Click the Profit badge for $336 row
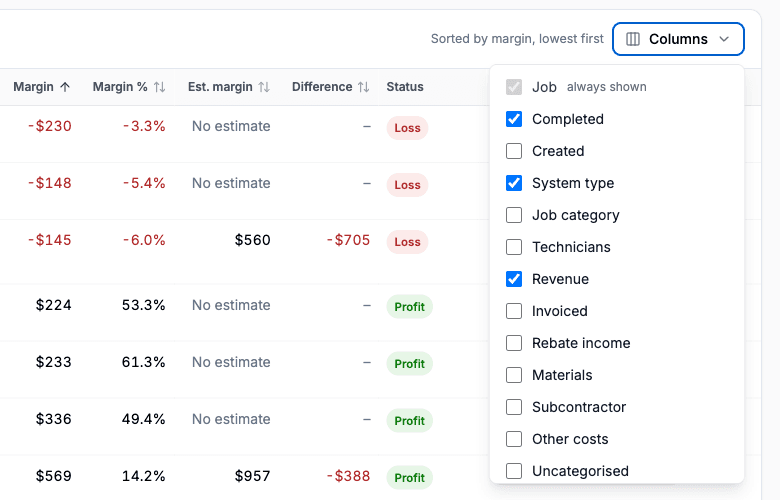Viewport: 780px width, 500px height. click(x=410, y=420)
